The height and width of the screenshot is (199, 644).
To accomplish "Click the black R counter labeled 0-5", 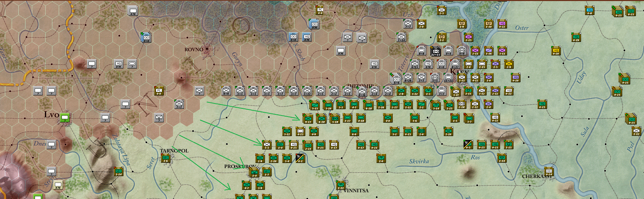I will 468,145.
